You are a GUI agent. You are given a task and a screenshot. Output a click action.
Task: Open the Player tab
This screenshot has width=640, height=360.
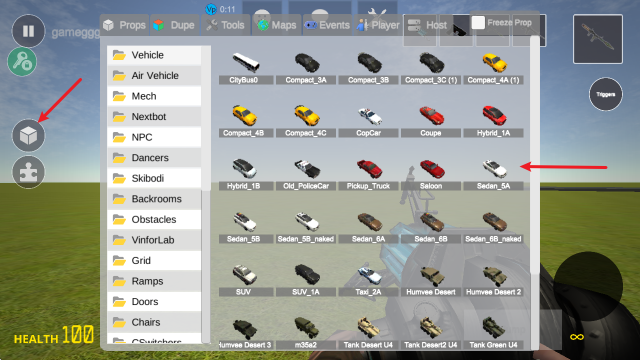tap(378, 25)
